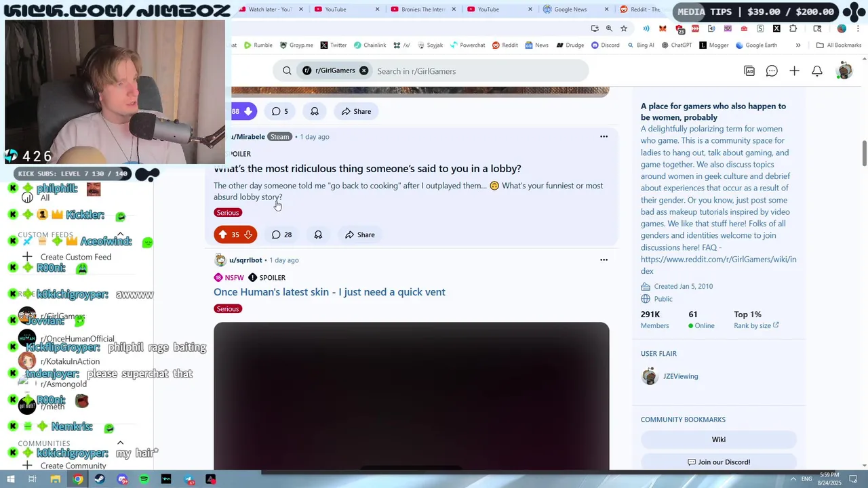Open the All Bookmarks folder
The image size is (868, 488).
(x=839, y=45)
